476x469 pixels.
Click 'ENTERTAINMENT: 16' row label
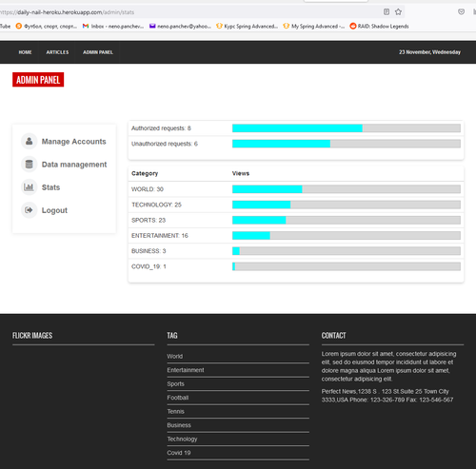tap(160, 236)
